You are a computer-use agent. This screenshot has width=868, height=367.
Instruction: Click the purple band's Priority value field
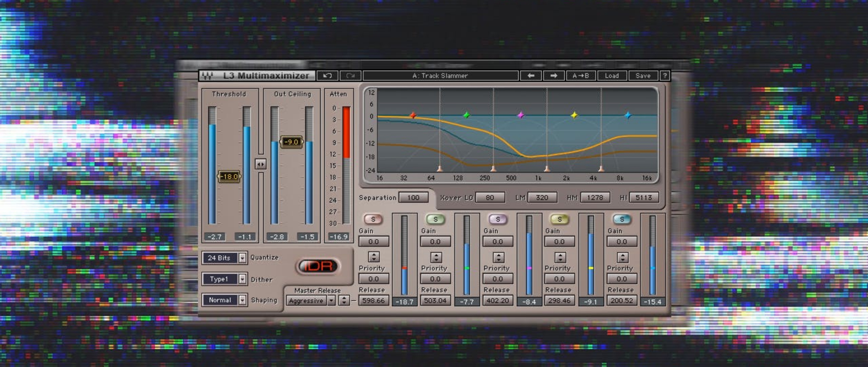tap(498, 279)
